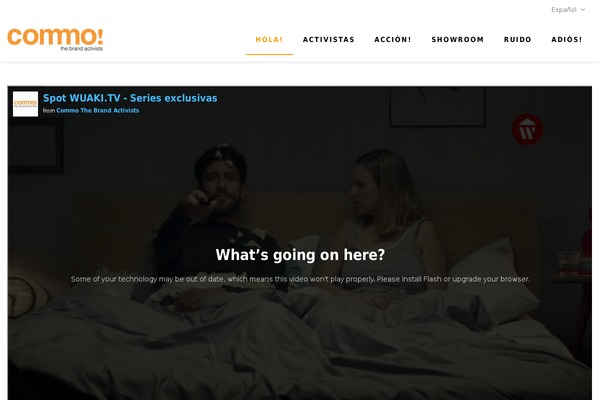The height and width of the screenshot is (400, 600).
Task: Navigate to RUIDO
Action: (x=517, y=39)
